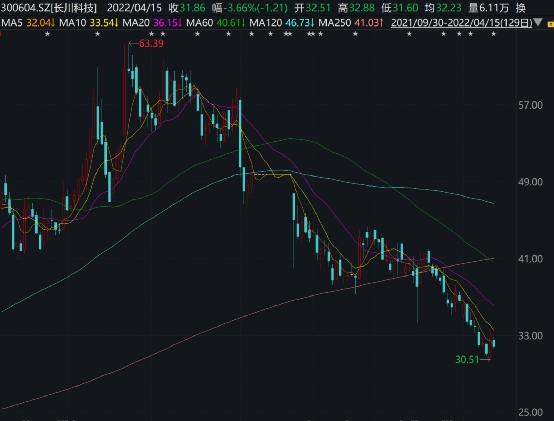
Task: Click the first double-star event marker pair
Action: (x=288, y=34)
